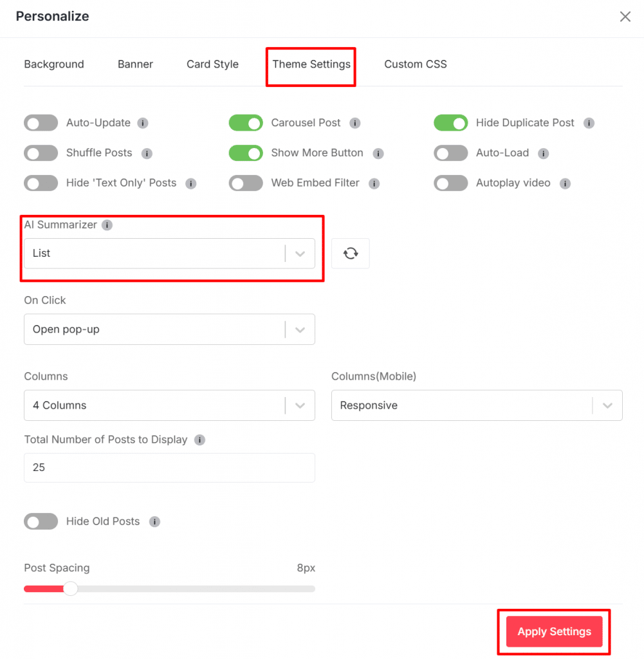Viewport: 644px width, 659px height.
Task: Click info icon beside Total Number of Posts
Action: [x=200, y=440]
